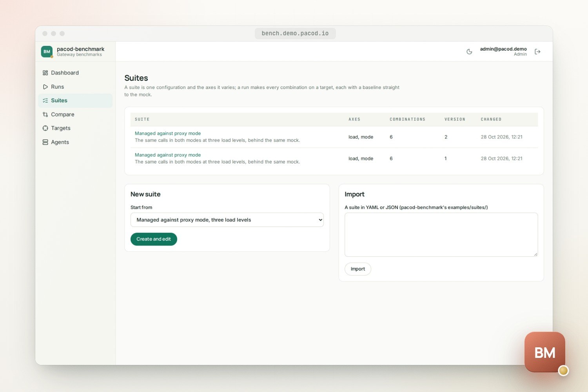
Task: Focus the YAML or JSON import text area
Action: [x=441, y=235]
